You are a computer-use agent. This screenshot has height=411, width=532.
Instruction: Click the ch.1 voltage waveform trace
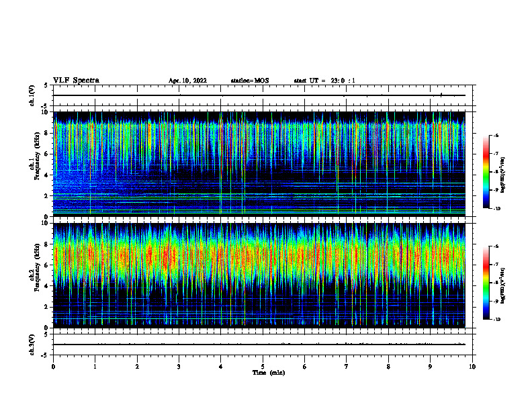pyautogui.click(x=259, y=95)
